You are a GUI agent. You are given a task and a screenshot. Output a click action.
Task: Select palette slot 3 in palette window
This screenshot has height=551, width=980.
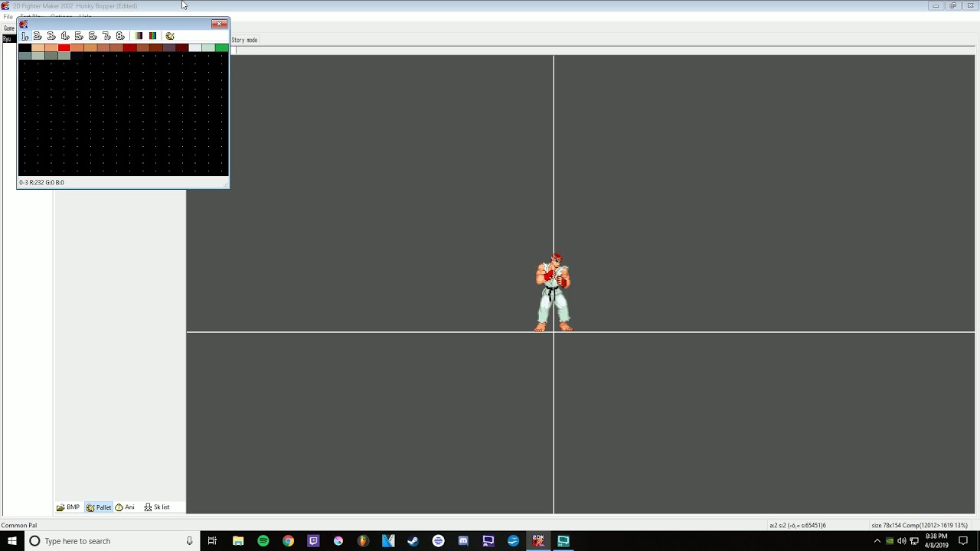pyautogui.click(x=51, y=36)
